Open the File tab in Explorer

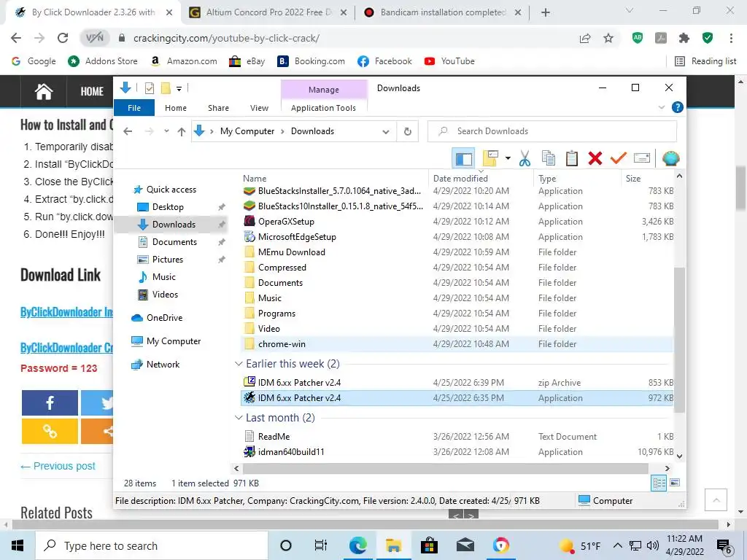click(x=134, y=108)
